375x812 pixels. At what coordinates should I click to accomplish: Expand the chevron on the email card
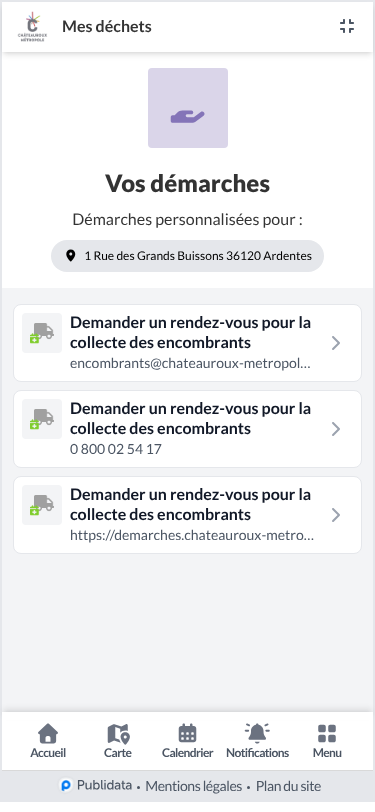(x=336, y=343)
